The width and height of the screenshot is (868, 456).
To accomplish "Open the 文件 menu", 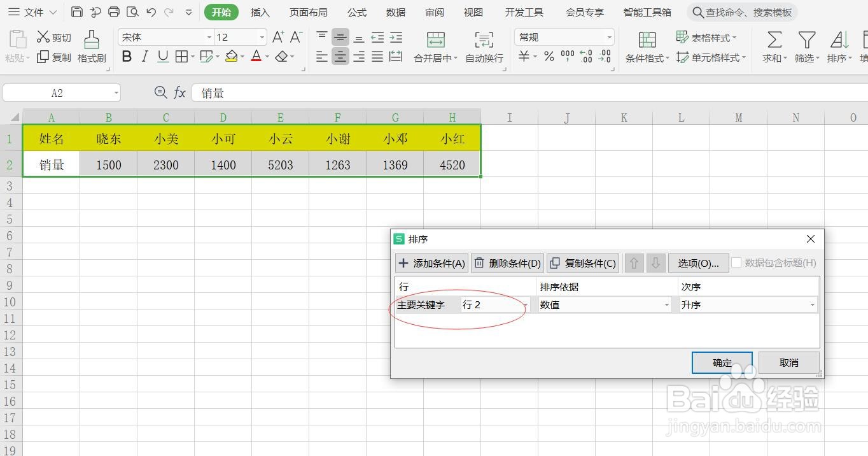I will point(32,12).
